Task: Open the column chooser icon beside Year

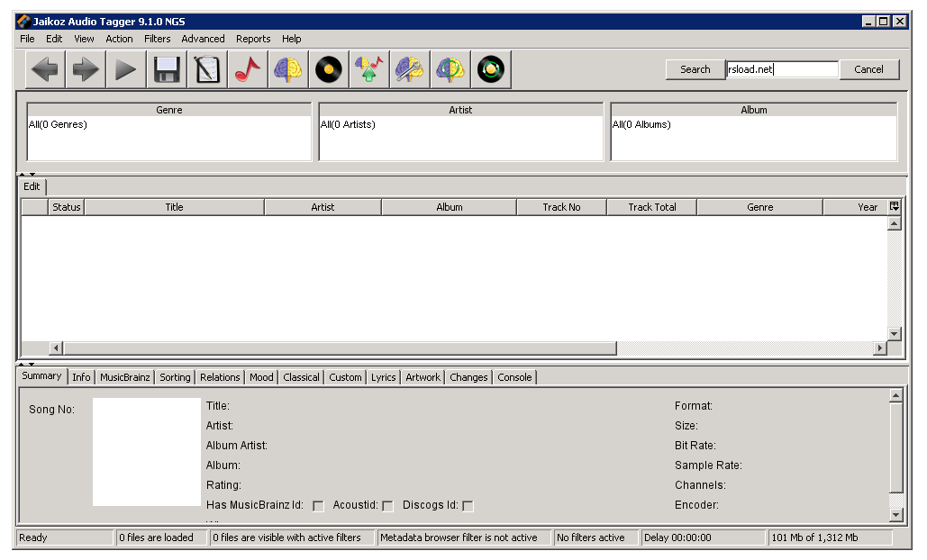Action: (x=895, y=207)
